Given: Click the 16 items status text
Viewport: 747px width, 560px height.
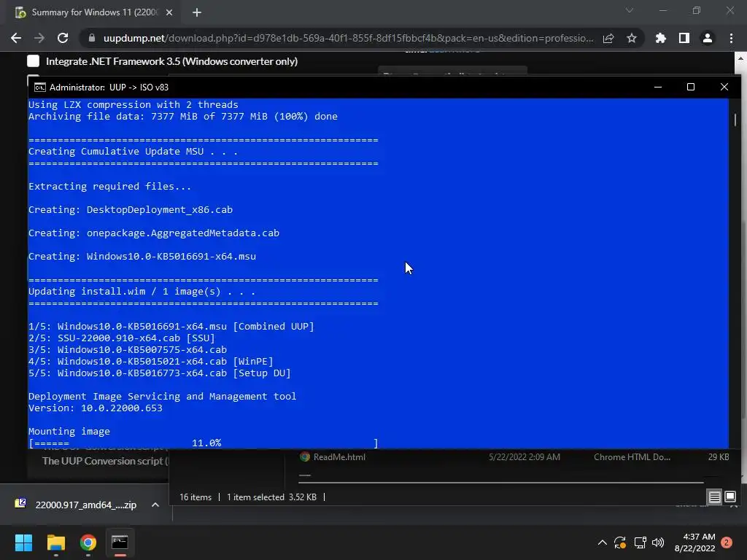Looking at the screenshot, I should tap(196, 497).
